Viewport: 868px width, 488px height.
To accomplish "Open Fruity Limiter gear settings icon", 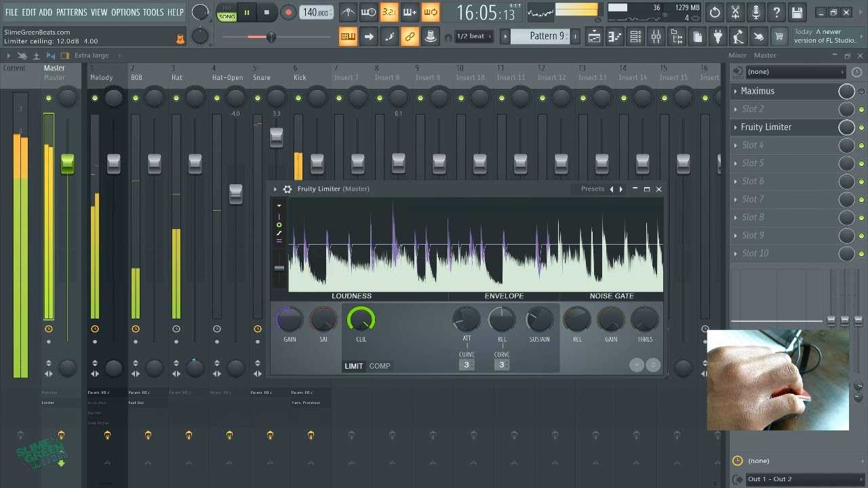I will click(288, 189).
